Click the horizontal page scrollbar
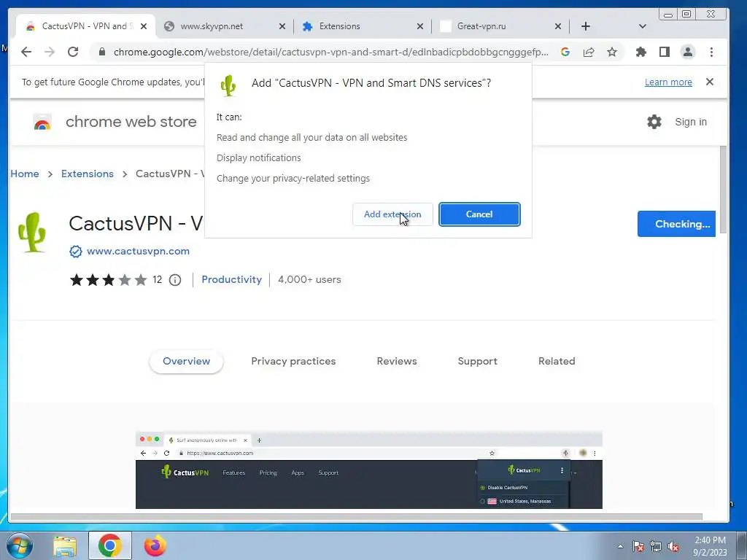747x560 pixels. 356,517
